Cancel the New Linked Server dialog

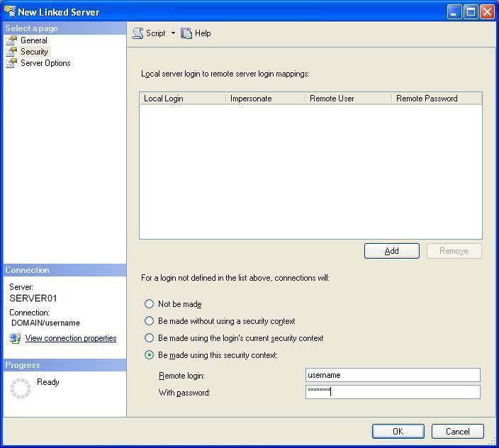(458, 432)
